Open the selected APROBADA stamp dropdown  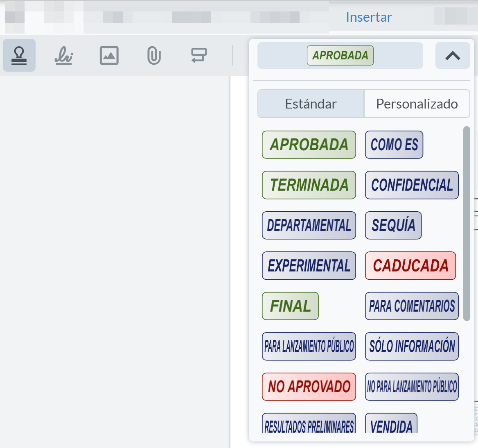340,56
